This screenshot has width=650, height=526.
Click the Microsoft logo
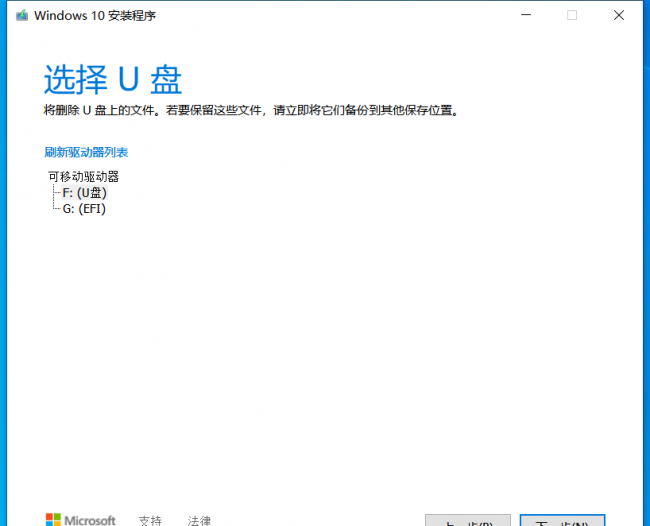(80, 520)
